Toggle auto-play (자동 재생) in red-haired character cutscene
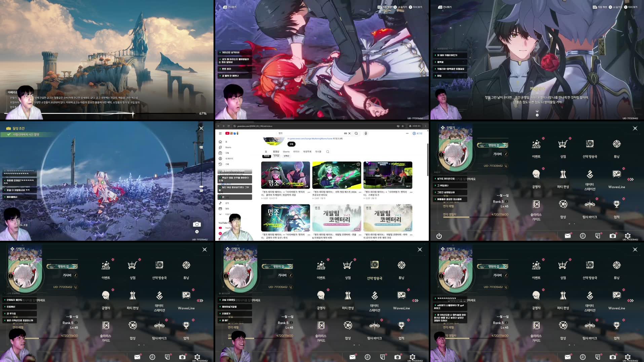Image resolution: width=644 pixels, height=362 pixels. click(x=385, y=7)
